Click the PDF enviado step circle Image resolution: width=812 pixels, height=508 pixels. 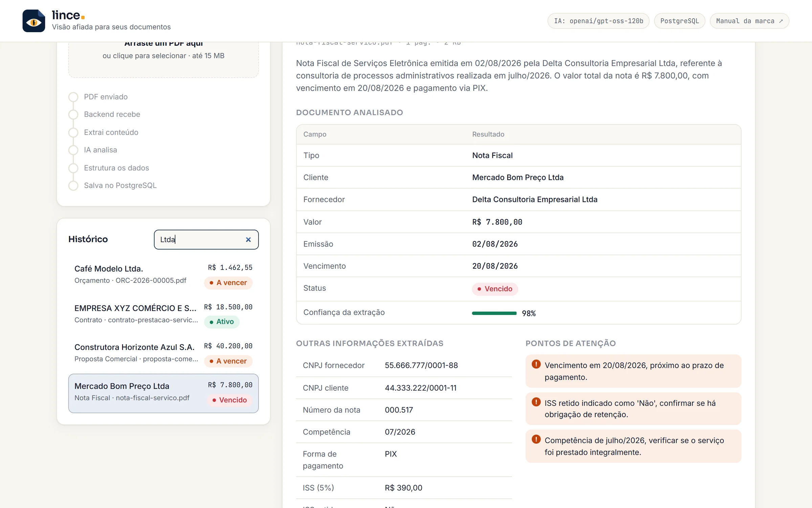73,97
